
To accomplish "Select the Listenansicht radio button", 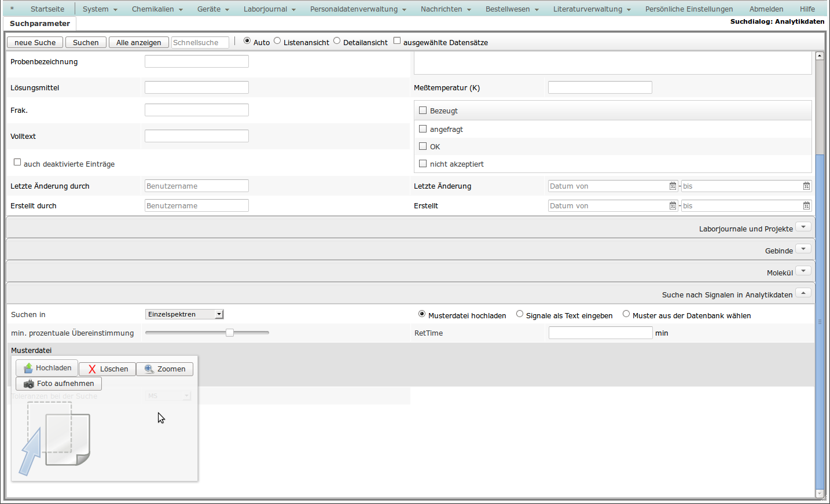I will (277, 41).
